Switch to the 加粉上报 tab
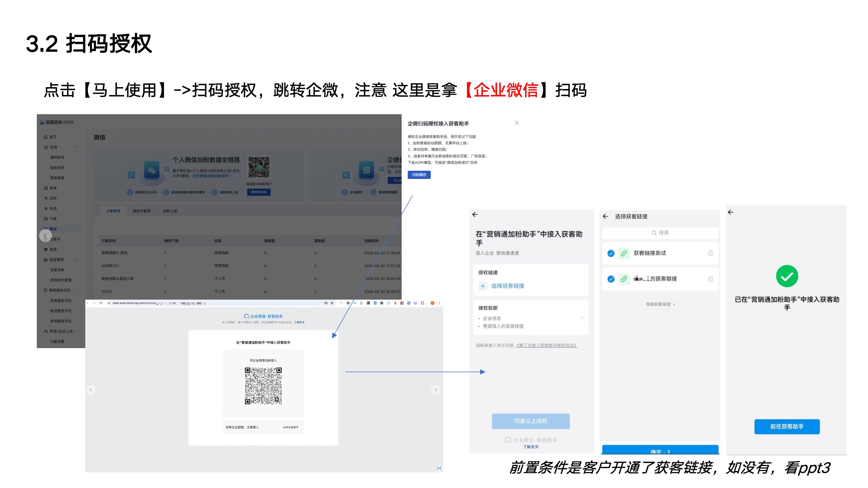 pyautogui.click(x=170, y=211)
